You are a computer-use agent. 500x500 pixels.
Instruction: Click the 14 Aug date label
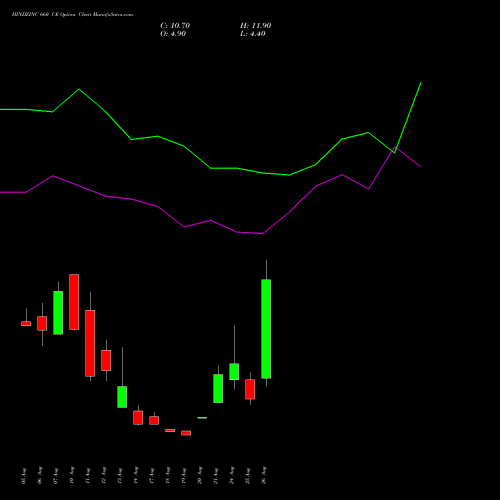tap(136, 476)
